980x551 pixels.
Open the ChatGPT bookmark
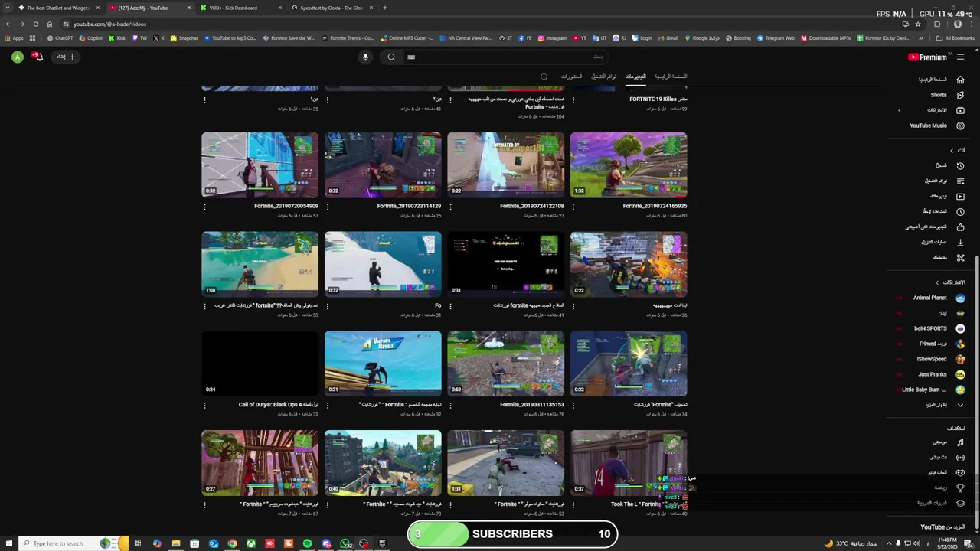(x=60, y=38)
